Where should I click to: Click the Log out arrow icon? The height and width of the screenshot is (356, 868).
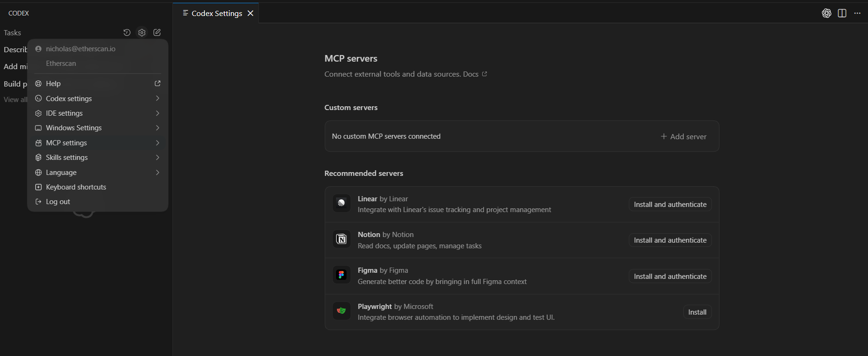click(39, 202)
